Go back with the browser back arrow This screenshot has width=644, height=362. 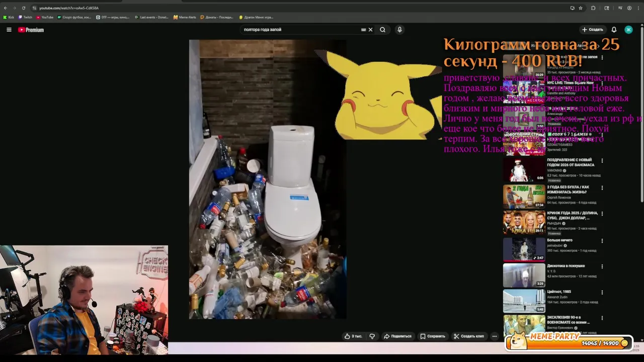(x=6, y=8)
